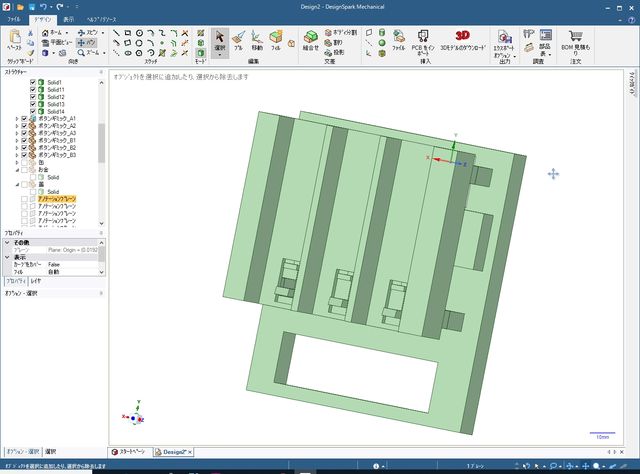Click the structure tree vertical scrollbar
640x474 pixels.
coord(101,143)
